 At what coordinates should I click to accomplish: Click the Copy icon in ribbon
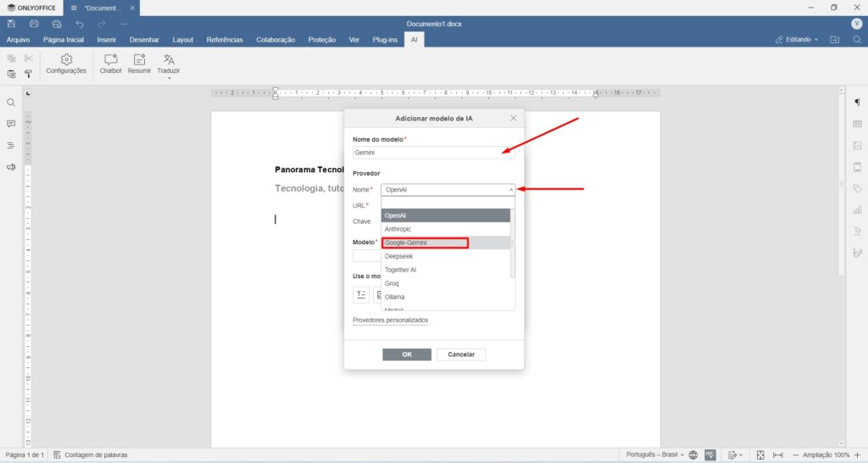[x=11, y=59]
